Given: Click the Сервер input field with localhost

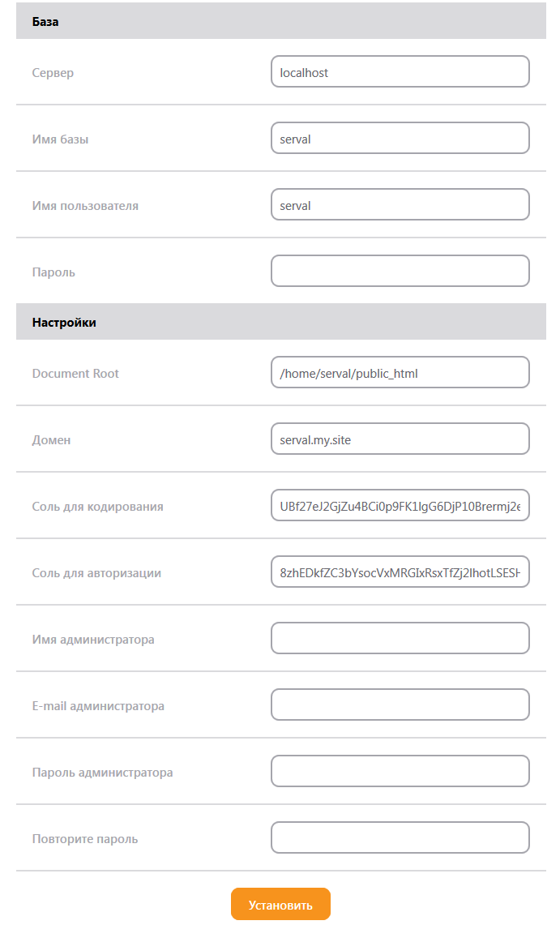Looking at the screenshot, I should click(400, 71).
